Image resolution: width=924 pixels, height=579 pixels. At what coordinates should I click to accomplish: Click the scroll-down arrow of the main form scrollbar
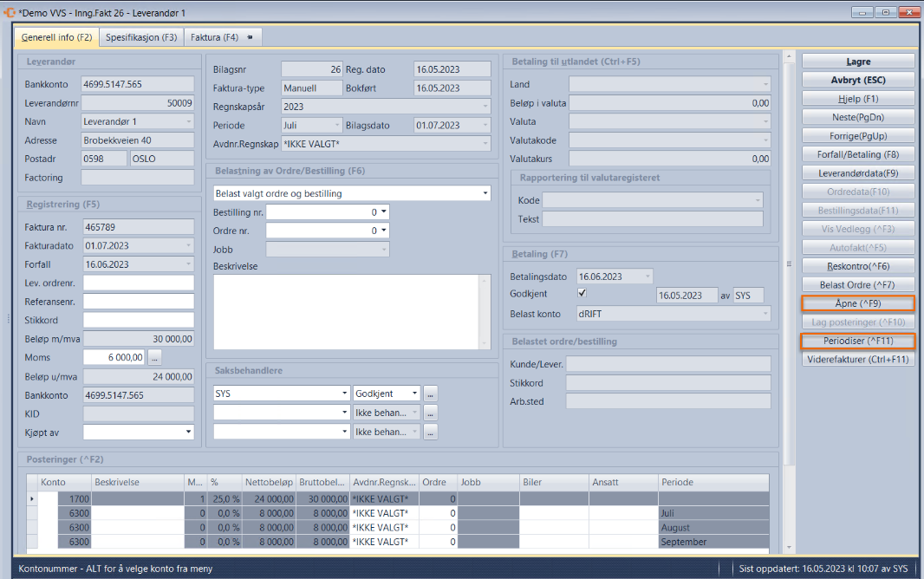pyautogui.click(x=789, y=548)
